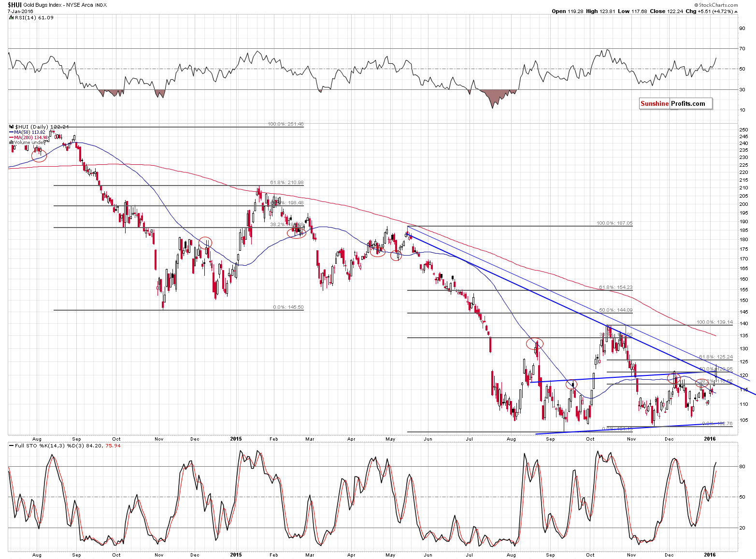The image size is (756, 559).
Task: Click the price axis value 225
Action: coord(743,165)
